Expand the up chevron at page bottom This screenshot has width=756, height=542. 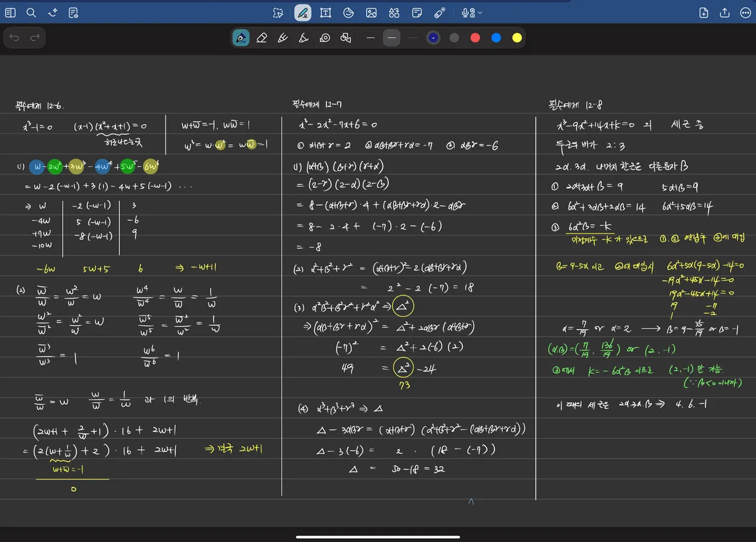coord(471,502)
